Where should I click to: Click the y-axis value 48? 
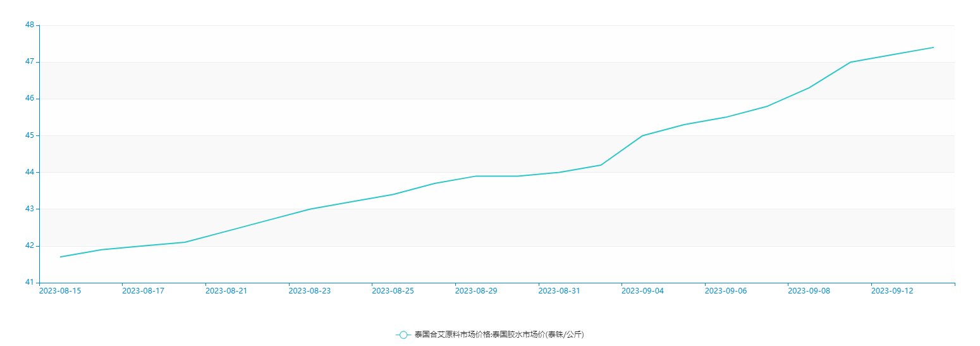pyautogui.click(x=30, y=25)
